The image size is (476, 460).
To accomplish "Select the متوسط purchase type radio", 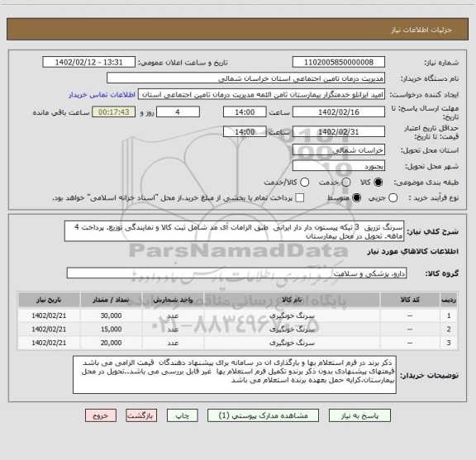I will click(356, 198).
